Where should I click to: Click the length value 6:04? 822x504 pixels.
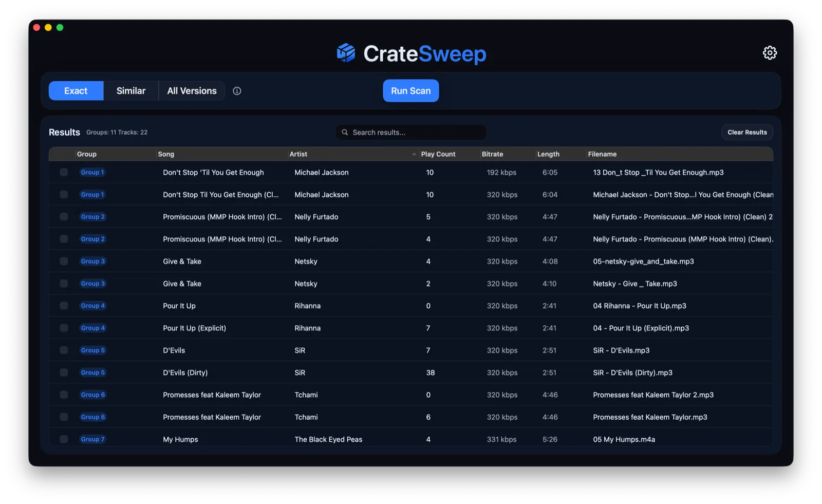point(550,195)
